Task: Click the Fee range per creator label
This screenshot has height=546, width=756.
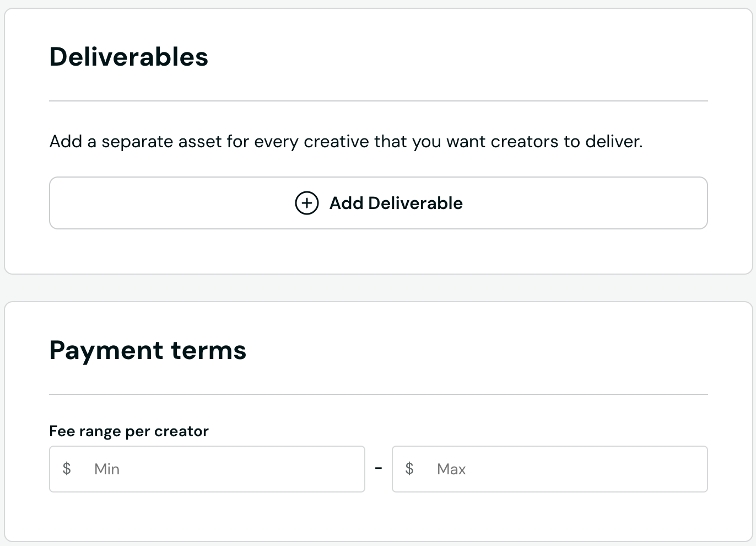Action: pyautogui.click(x=129, y=431)
